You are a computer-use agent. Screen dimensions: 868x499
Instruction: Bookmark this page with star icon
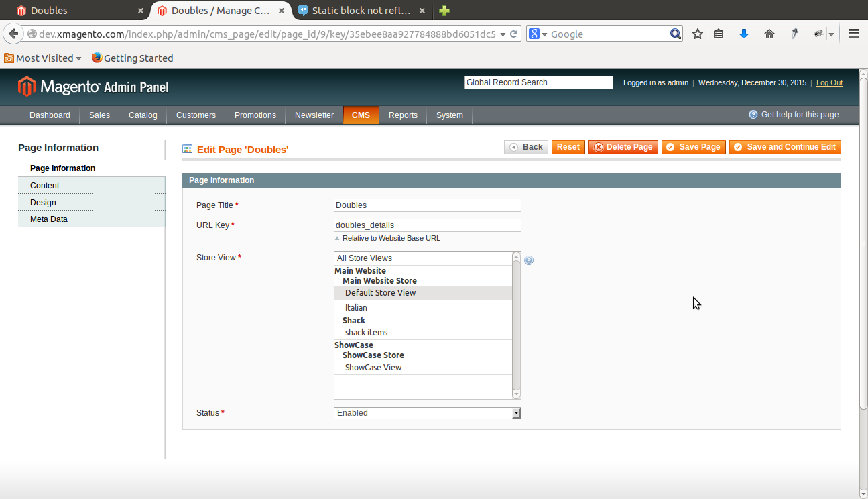click(x=698, y=34)
